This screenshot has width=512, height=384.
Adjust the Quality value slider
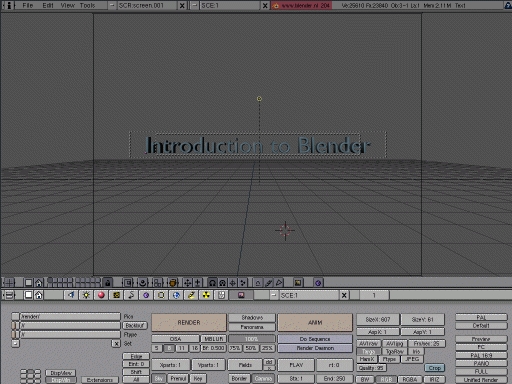371,368
